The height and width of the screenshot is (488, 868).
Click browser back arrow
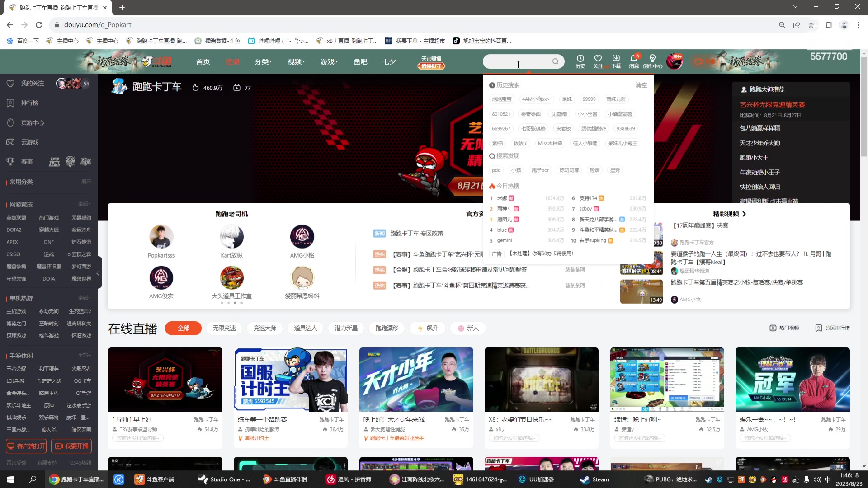coord(10,25)
